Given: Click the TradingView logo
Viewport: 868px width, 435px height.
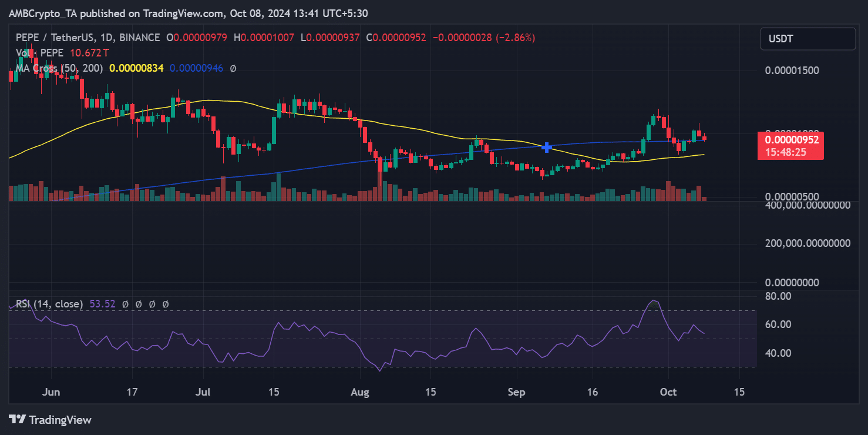Looking at the screenshot, I should point(50,420).
